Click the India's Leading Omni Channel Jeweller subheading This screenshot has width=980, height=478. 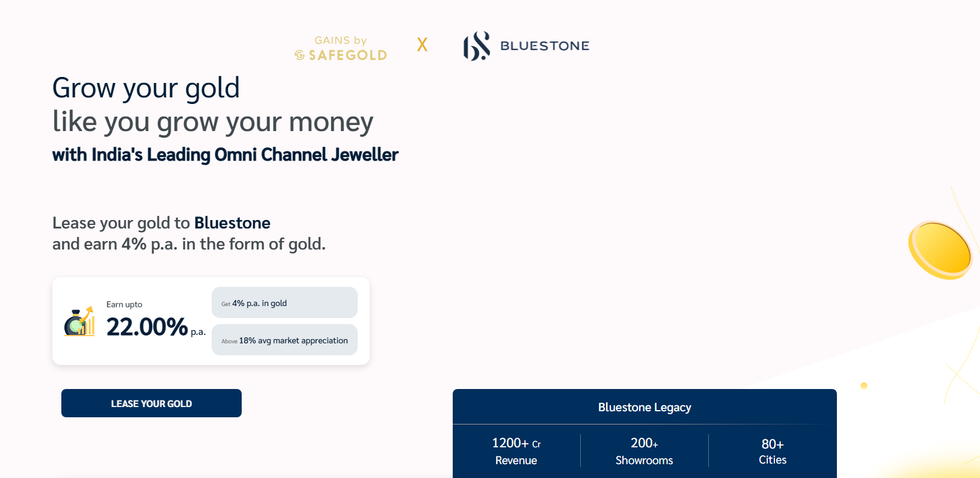225,155
